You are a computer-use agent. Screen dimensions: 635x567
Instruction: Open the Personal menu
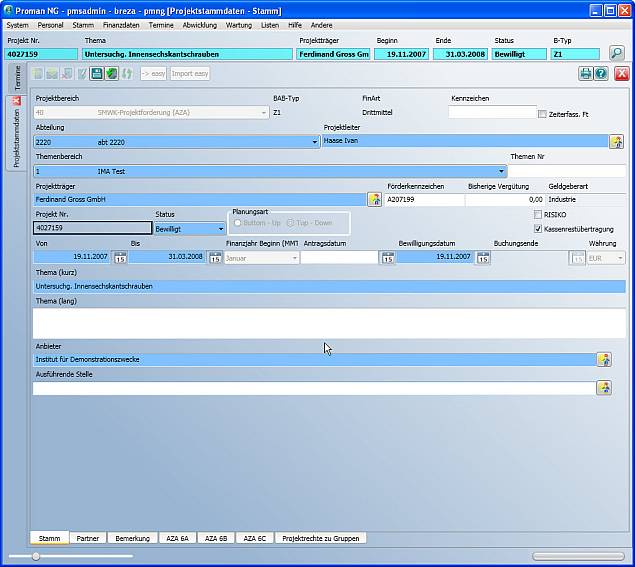pos(50,25)
